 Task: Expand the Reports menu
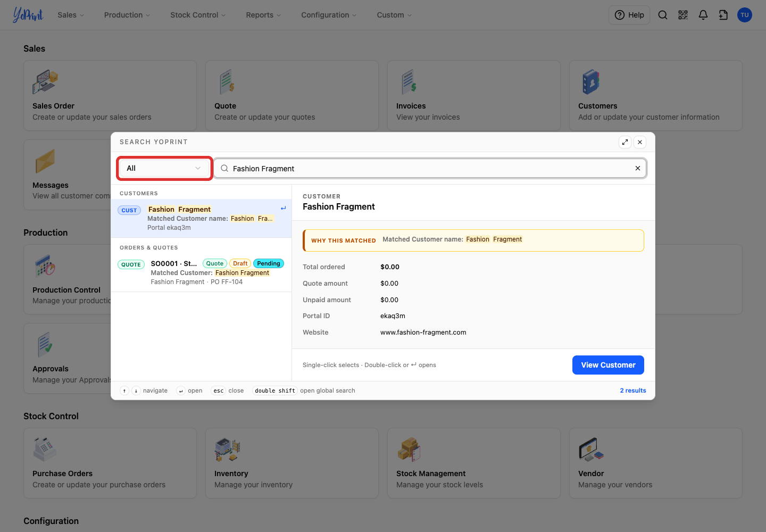[263, 15]
